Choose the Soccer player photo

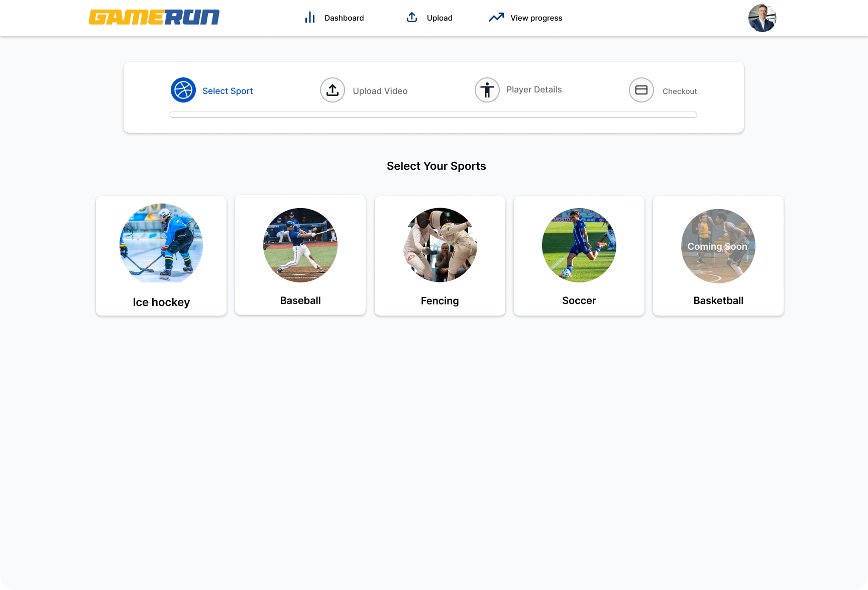click(579, 245)
